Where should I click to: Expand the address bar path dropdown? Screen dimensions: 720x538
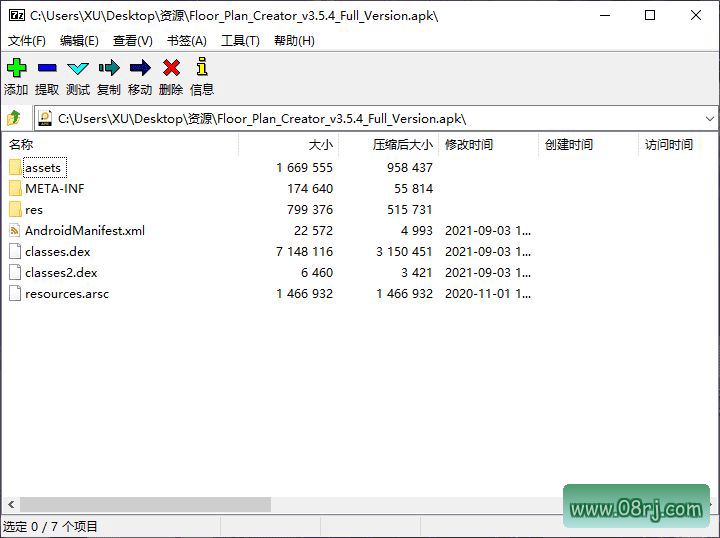709,118
